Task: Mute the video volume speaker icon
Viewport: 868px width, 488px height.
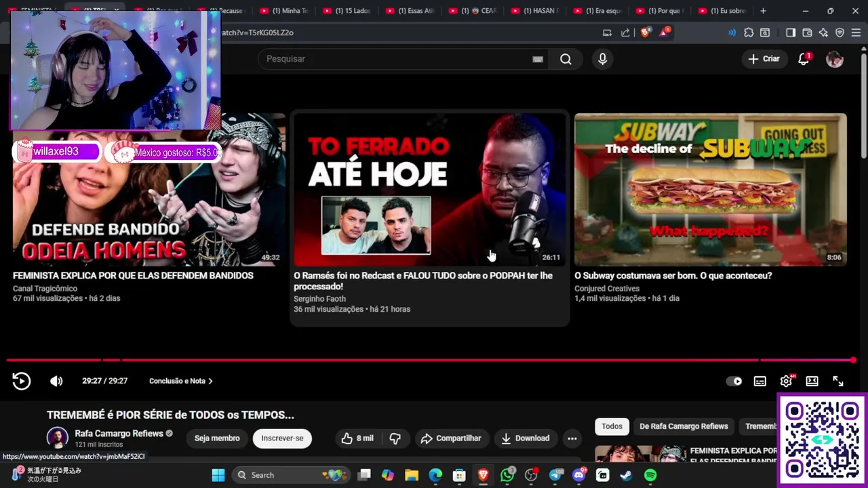Action: [x=56, y=381]
